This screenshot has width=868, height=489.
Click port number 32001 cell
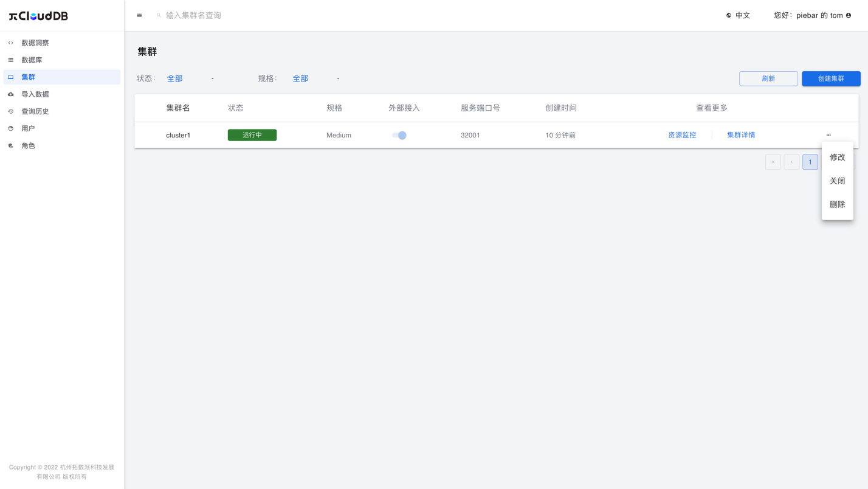tap(470, 135)
